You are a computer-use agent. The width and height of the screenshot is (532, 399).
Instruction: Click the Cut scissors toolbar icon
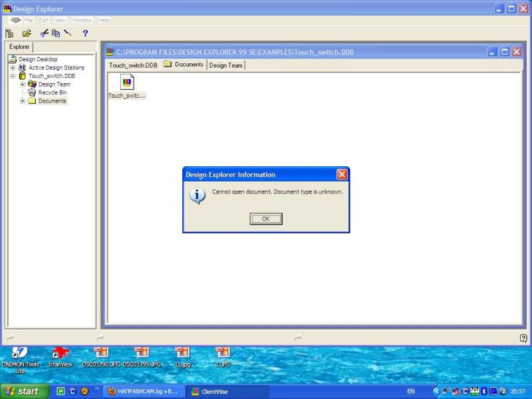tap(44, 33)
